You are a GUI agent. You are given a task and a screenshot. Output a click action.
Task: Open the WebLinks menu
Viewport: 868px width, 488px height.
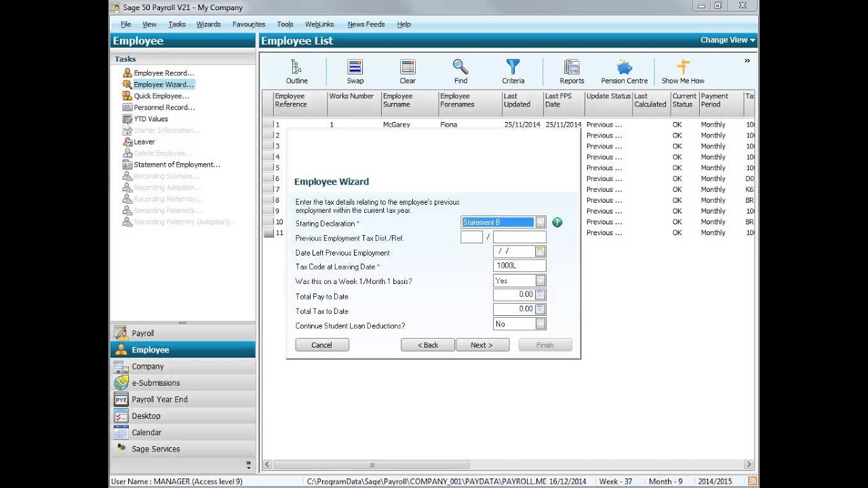pos(319,24)
